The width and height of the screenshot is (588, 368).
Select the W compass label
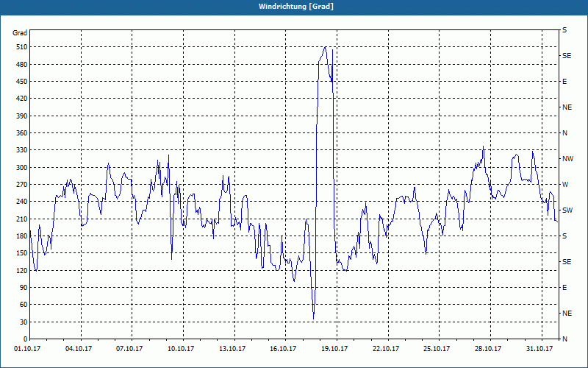tap(565, 185)
